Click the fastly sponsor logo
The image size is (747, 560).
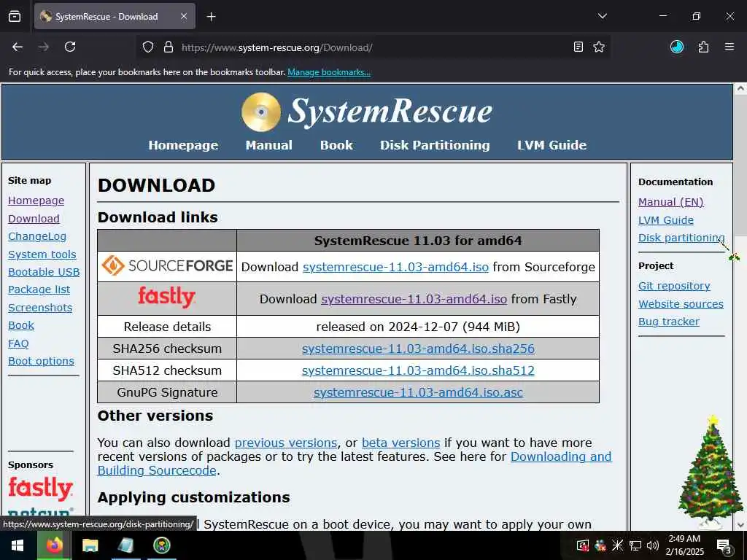[x=41, y=488]
